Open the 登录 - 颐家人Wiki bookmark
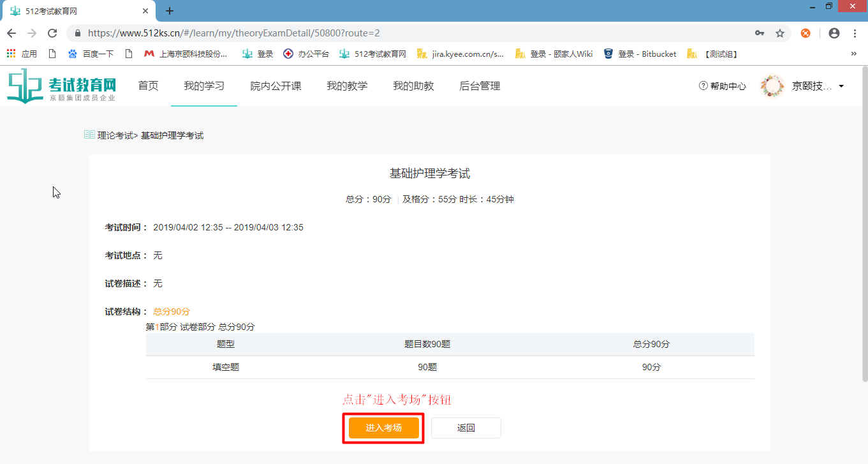 (554, 54)
